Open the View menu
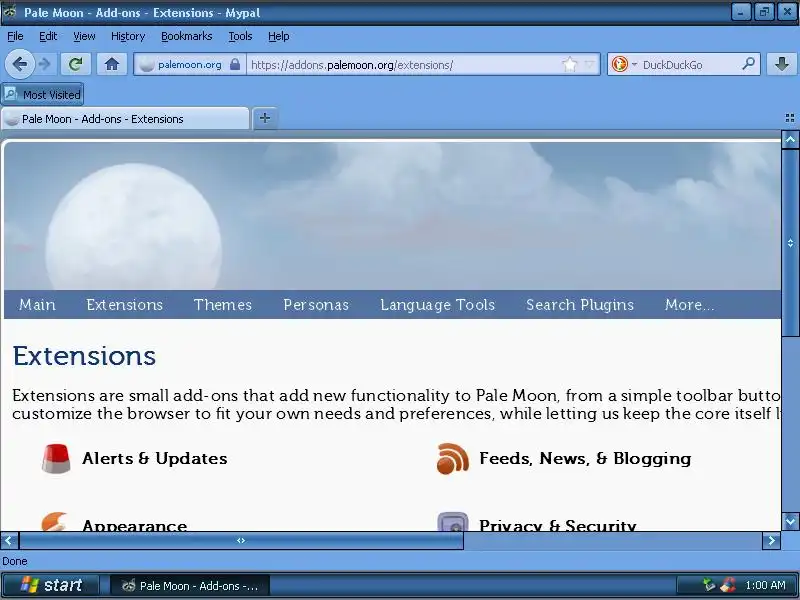The height and width of the screenshot is (600, 800). [84, 36]
